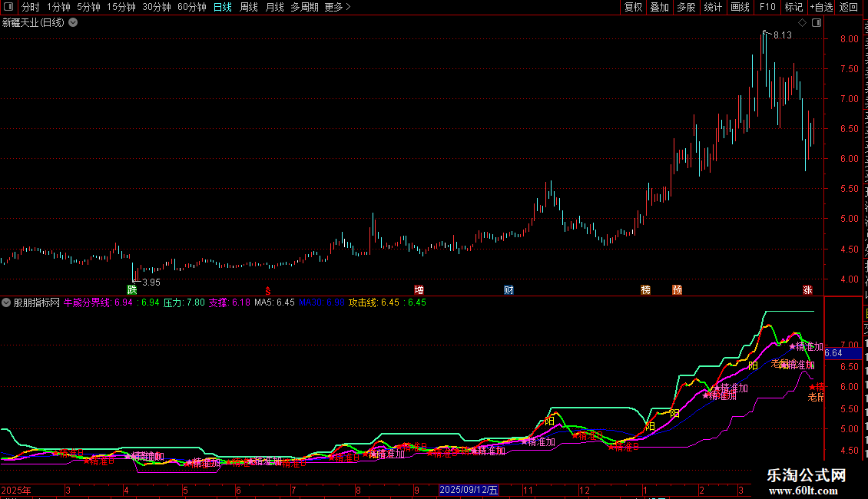The width and height of the screenshot is (868, 499).
Task: Click the 5.50 main chart axis label
Action: click(x=849, y=189)
